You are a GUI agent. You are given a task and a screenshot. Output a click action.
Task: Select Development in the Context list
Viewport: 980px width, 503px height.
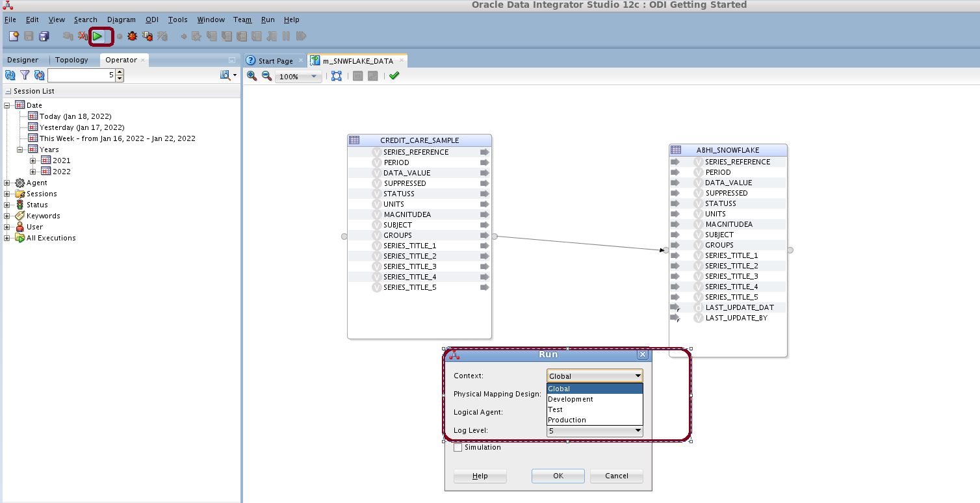click(571, 399)
